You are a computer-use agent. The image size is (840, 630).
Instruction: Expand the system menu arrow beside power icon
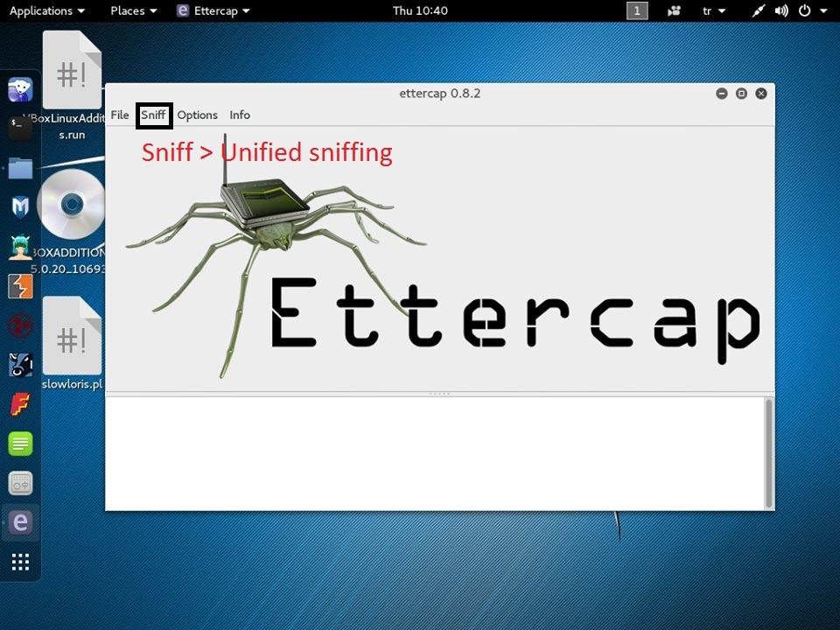click(x=823, y=10)
